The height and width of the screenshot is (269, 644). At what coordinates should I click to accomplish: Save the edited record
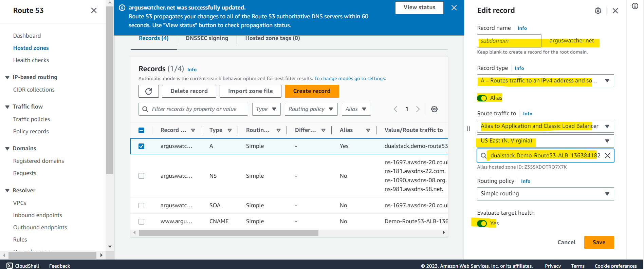599,243
